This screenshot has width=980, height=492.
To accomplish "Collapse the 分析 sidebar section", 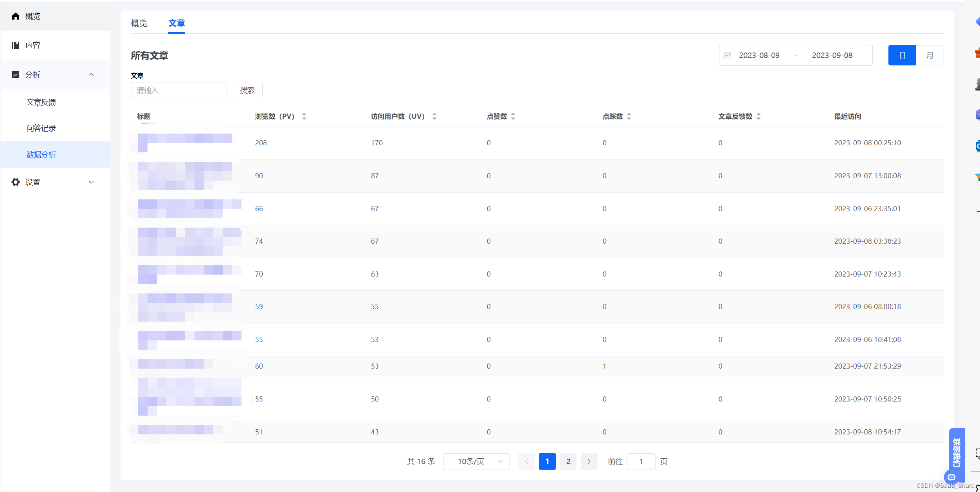I will (91, 74).
